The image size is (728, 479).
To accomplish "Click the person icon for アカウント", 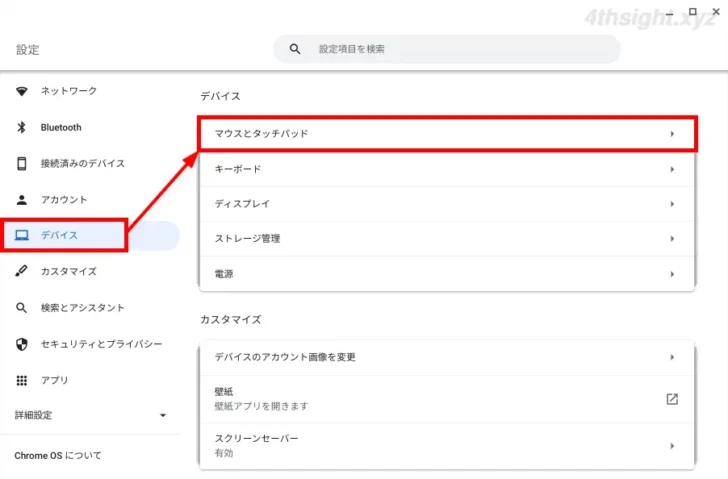I will [x=21, y=200].
